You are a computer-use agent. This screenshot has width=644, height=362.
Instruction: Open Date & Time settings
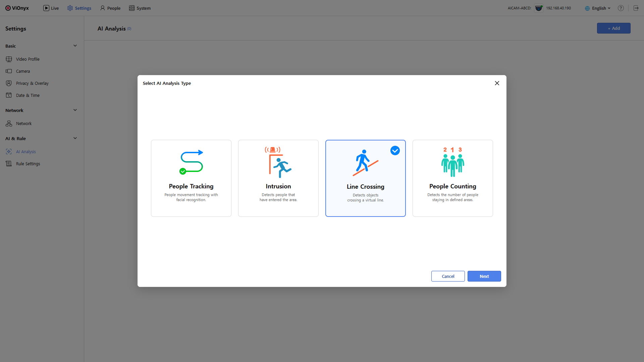pyautogui.click(x=28, y=95)
